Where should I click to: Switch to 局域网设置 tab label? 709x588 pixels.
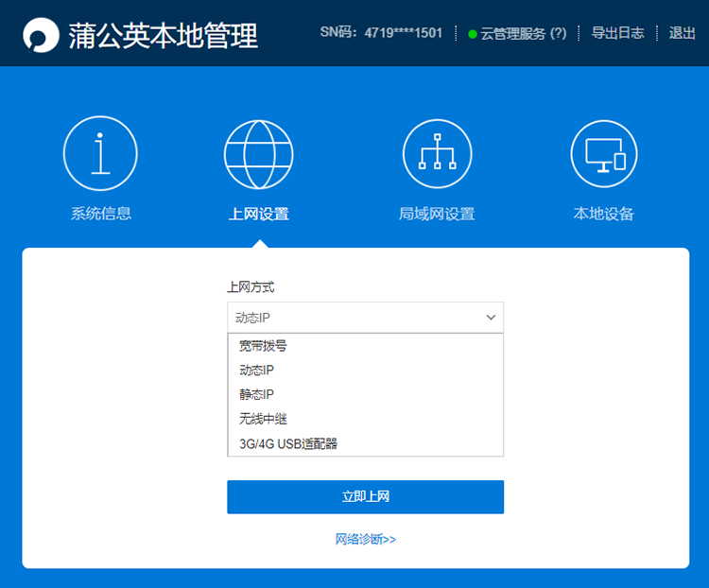coord(437,214)
